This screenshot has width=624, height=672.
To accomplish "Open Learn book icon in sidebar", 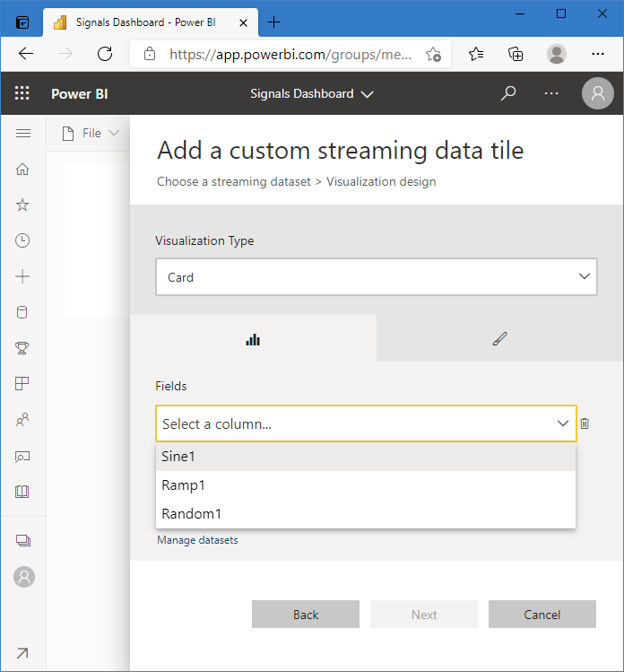I will [22, 492].
